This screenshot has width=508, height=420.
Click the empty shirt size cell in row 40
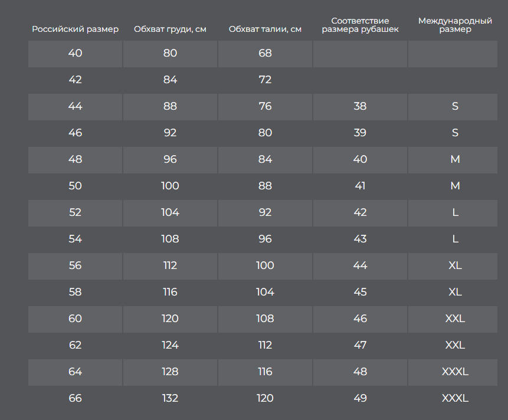pyautogui.click(x=360, y=54)
